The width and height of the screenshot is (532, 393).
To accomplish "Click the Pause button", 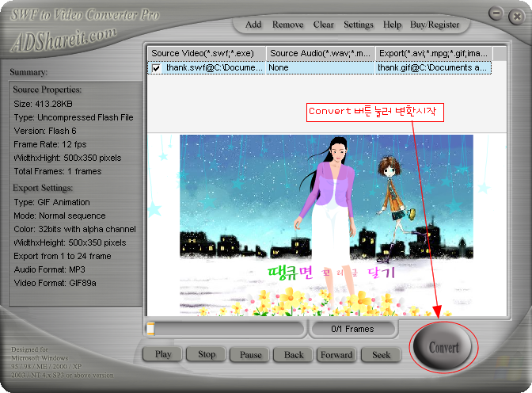I will click(x=250, y=355).
